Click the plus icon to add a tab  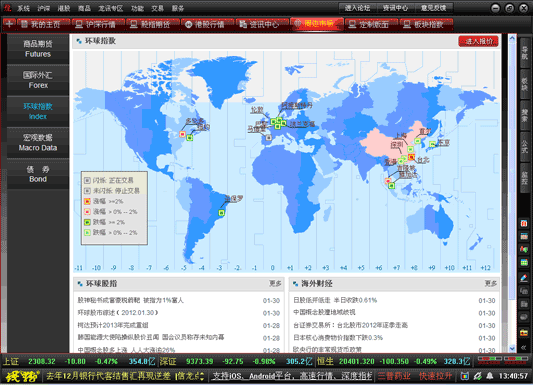[9, 24]
